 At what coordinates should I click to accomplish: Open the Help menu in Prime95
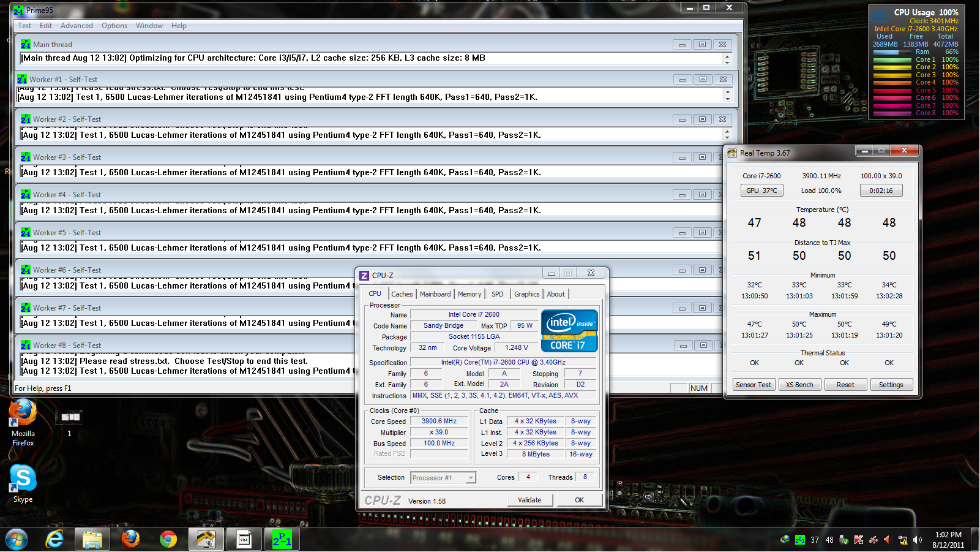179,26
